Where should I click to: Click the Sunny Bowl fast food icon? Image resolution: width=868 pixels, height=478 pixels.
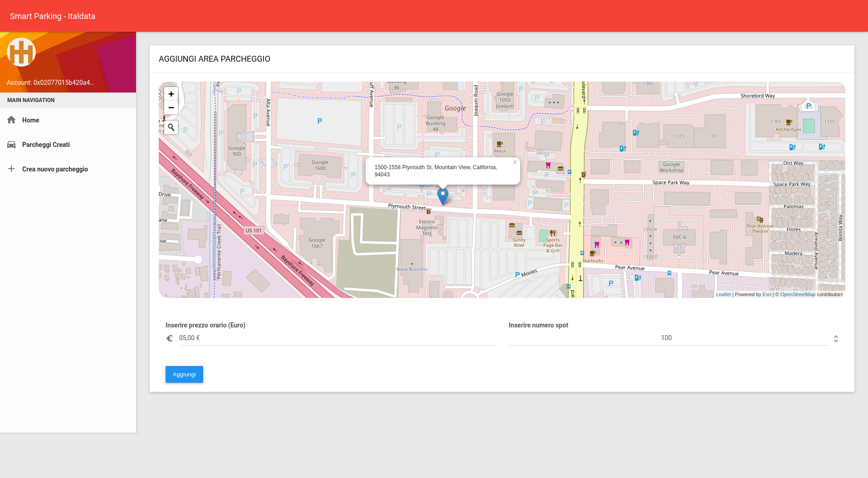pos(519,233)
